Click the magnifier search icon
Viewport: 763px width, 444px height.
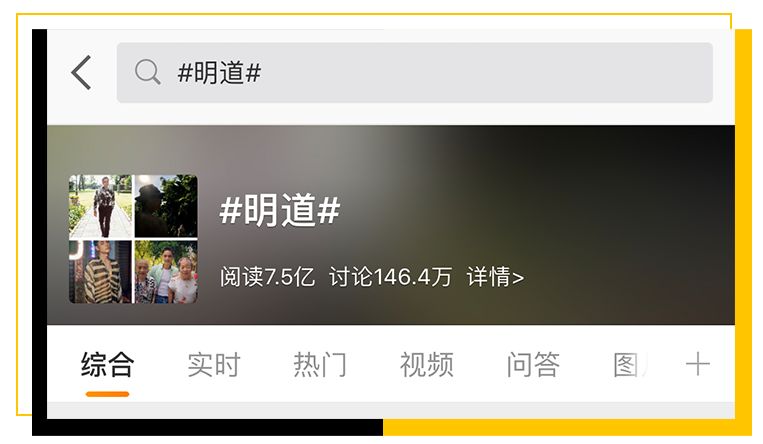[147, 73]
